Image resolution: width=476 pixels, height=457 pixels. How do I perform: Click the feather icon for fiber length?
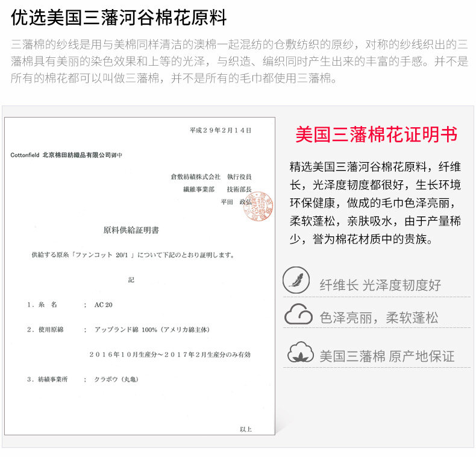(x=296, y=280)
